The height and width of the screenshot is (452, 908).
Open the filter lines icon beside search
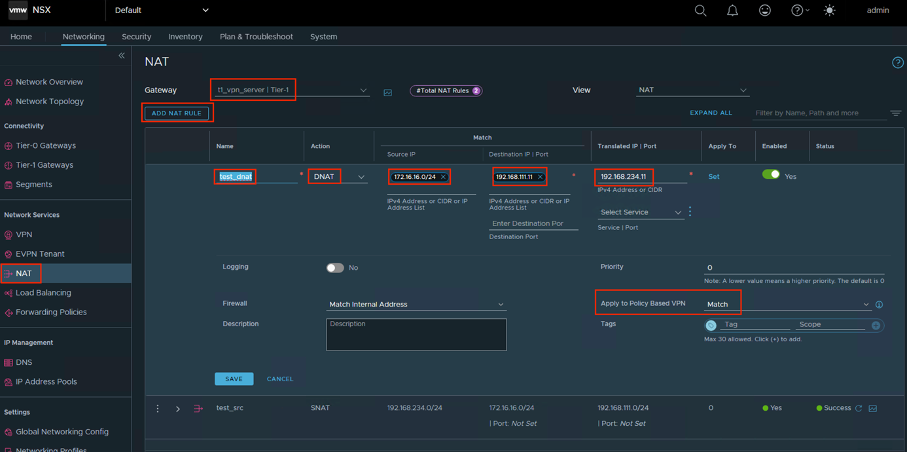pos(895,113)
